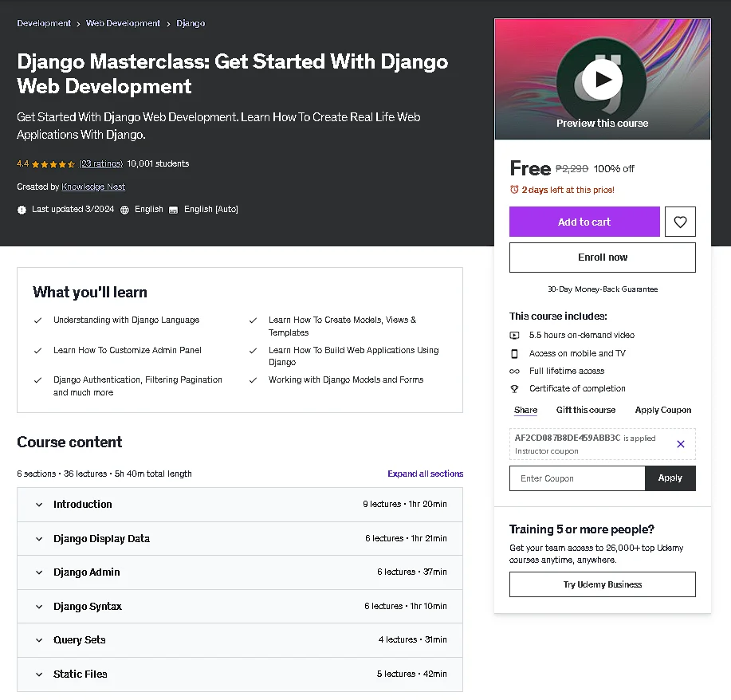Image resolution: width=731 pixels, height=700 pixels.
Task: Open the Share tab
Action: coord(525,410)
